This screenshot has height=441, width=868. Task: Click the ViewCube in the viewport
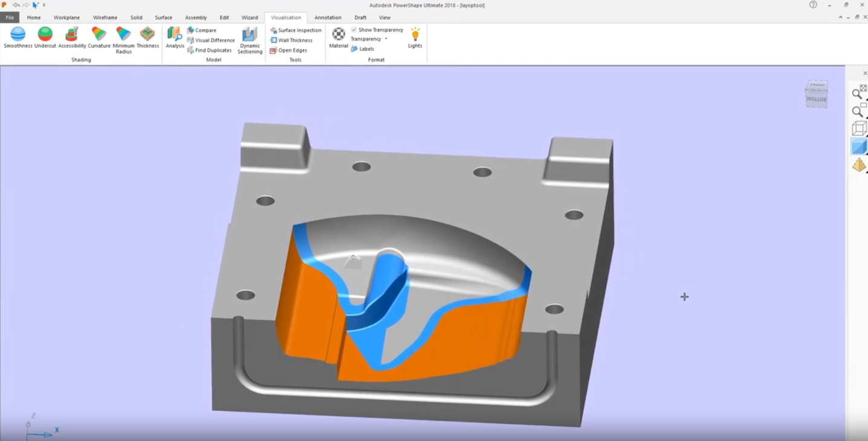(817, 94)
